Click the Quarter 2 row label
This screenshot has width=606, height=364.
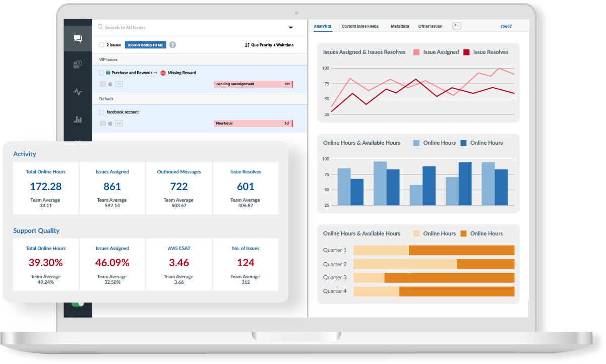point(335,264)
